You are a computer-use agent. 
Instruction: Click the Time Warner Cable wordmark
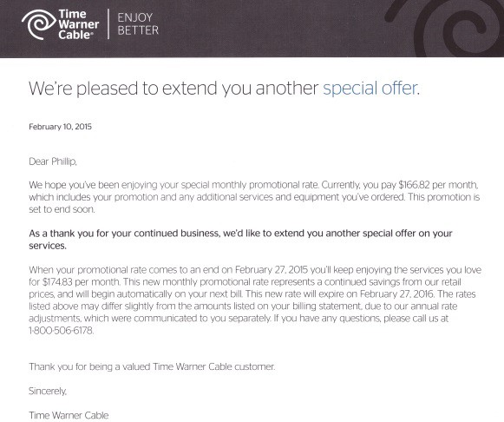coord(78,24)
